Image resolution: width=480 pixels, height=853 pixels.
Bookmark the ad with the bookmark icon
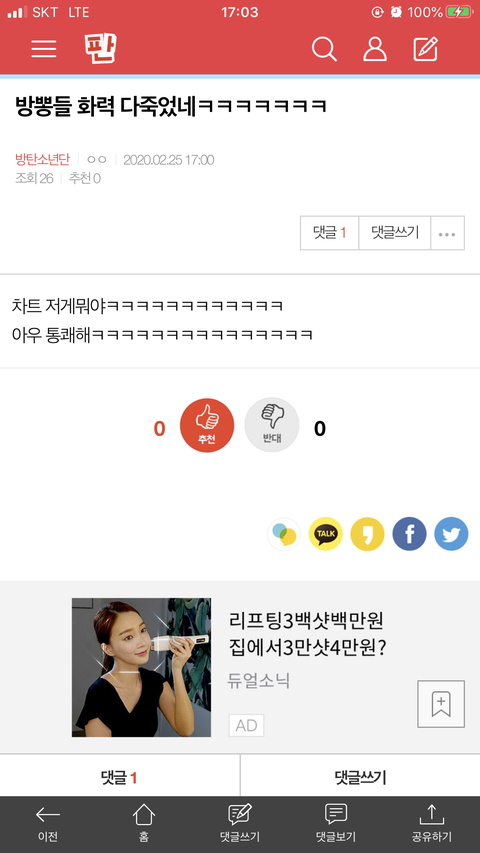[x=441, y=704]
